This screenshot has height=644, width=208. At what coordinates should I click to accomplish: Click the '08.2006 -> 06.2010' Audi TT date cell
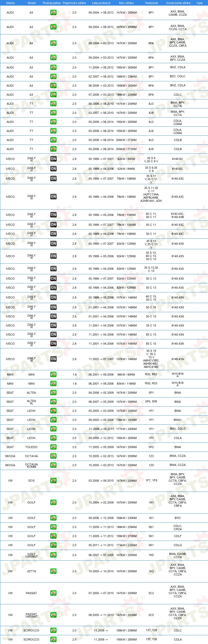[101, 104]
